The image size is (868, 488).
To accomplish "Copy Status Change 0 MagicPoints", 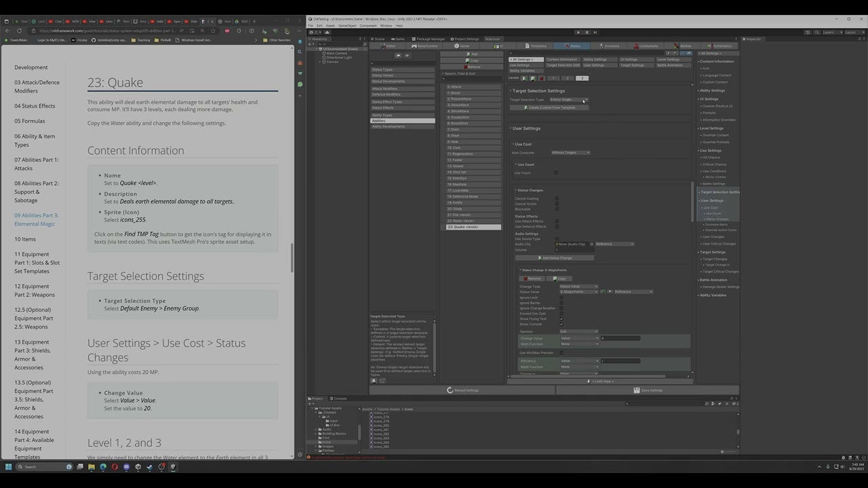I will (x=560, y=279).
